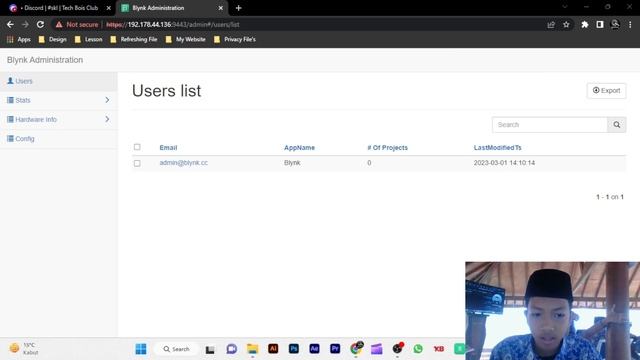Screen dimensions: 640x360
Task: Launch Adobe After Effects from taskbar
Action: 314,349
